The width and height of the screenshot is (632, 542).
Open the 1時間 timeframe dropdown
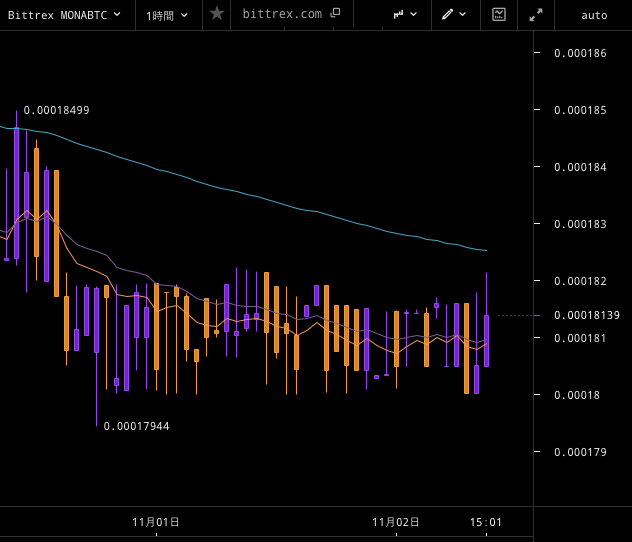pos(167,16)
